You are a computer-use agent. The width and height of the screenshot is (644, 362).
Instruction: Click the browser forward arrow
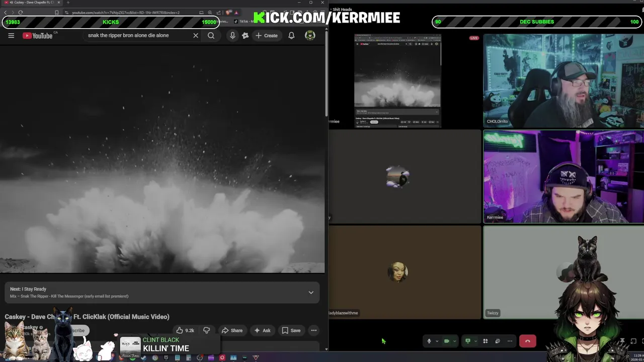pyautogui.click(x=13, y=13)
